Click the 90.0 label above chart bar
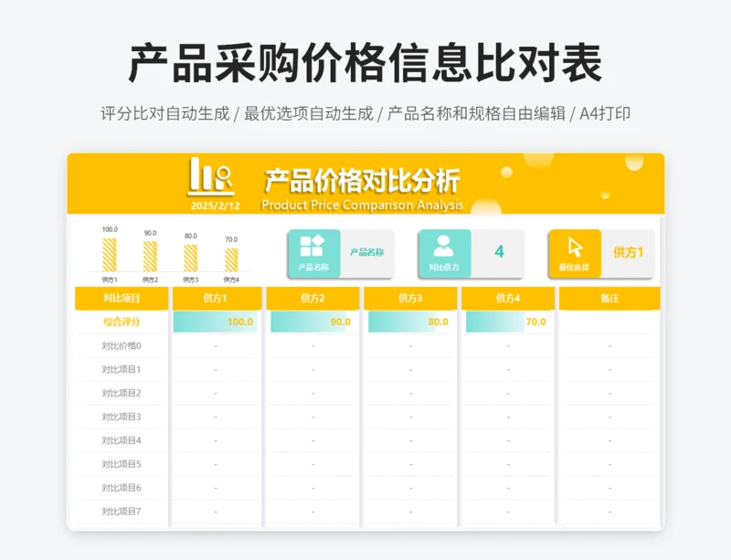The height and width of the screenshot is (560, 731). (150, 233)
